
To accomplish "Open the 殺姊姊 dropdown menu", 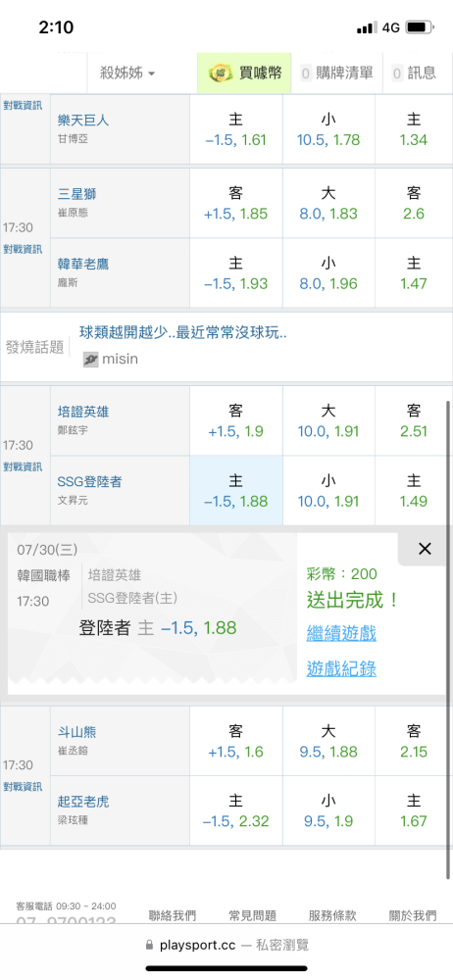I will pyautogui.click(x=127, y=73).
